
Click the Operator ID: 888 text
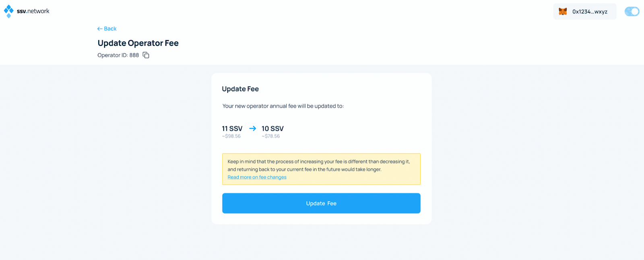(118, 55)
